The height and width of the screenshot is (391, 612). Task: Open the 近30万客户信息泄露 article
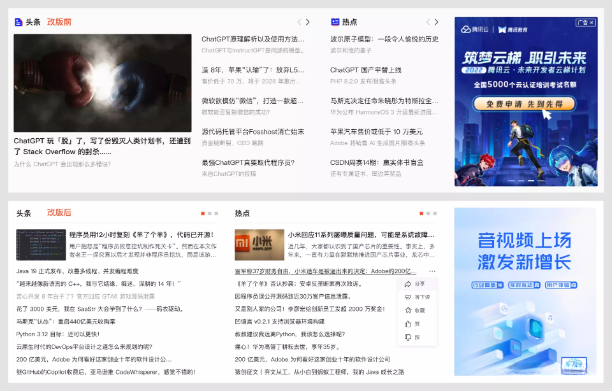click(293, 296)
